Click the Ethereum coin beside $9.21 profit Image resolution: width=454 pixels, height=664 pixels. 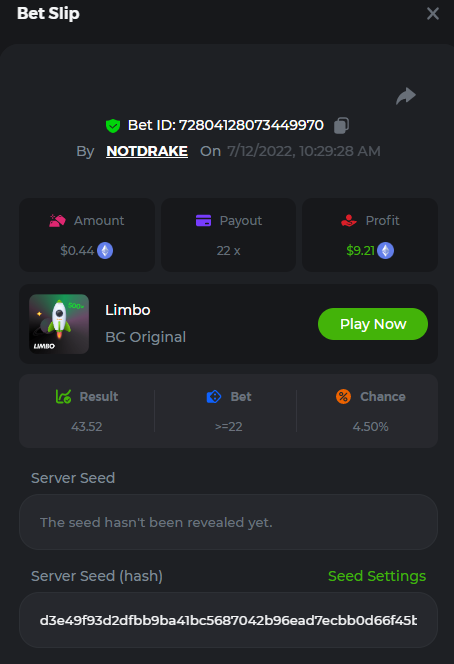point(385,251)
